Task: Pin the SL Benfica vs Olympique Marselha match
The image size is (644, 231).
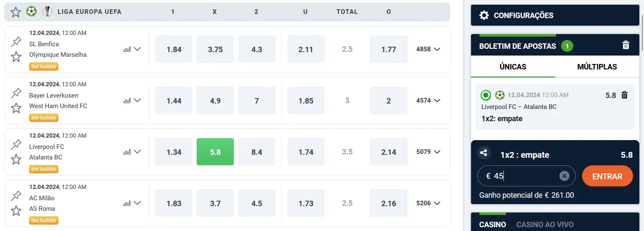Action: point(16,42)
